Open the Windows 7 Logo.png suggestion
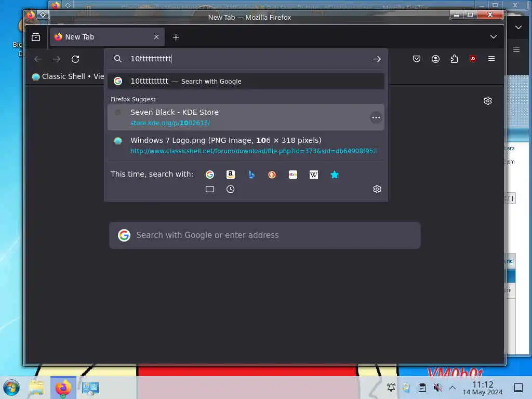Screen dimensions: 532x399 (x=246, y=145)
